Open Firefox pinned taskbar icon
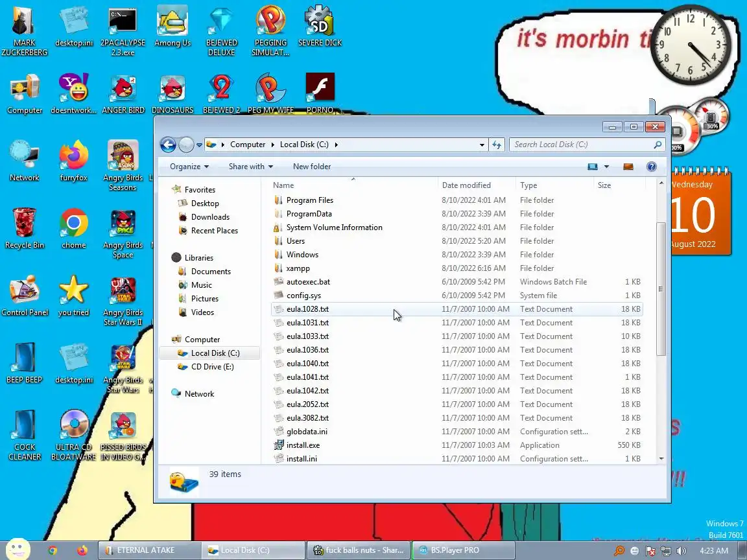The image size is (747, 560). click(82, 550)
